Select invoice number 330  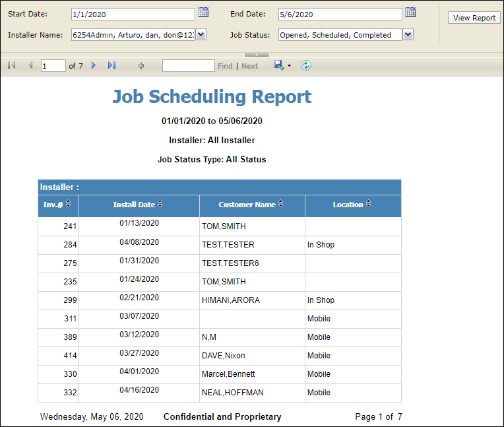point(70,374)
